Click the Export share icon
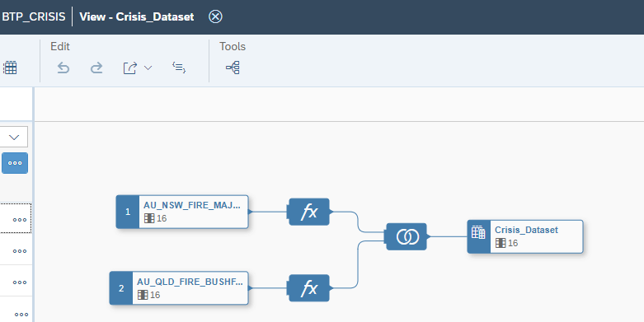The height and width of the screenshot is (322, 644). tap(129, 68)
